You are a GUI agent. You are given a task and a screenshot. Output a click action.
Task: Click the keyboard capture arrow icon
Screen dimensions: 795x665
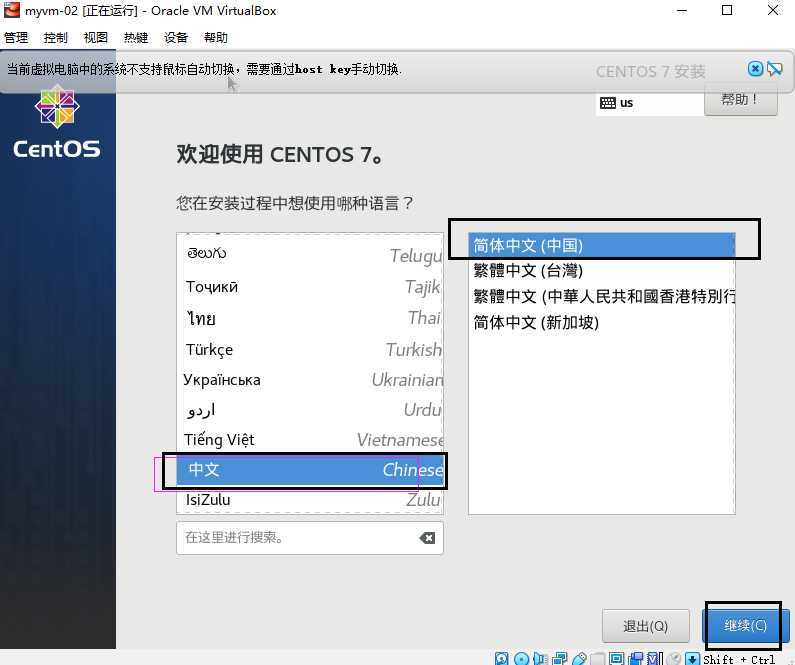point(693,658)
